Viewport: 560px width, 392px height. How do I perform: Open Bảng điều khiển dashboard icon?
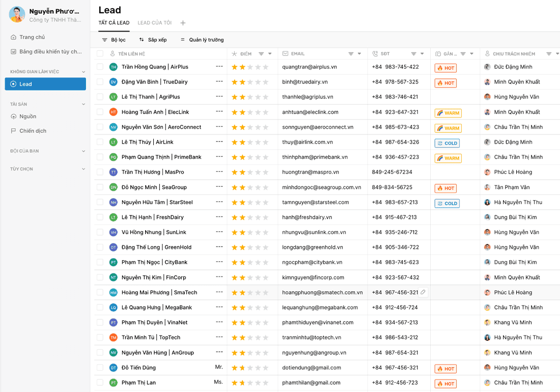13,51
